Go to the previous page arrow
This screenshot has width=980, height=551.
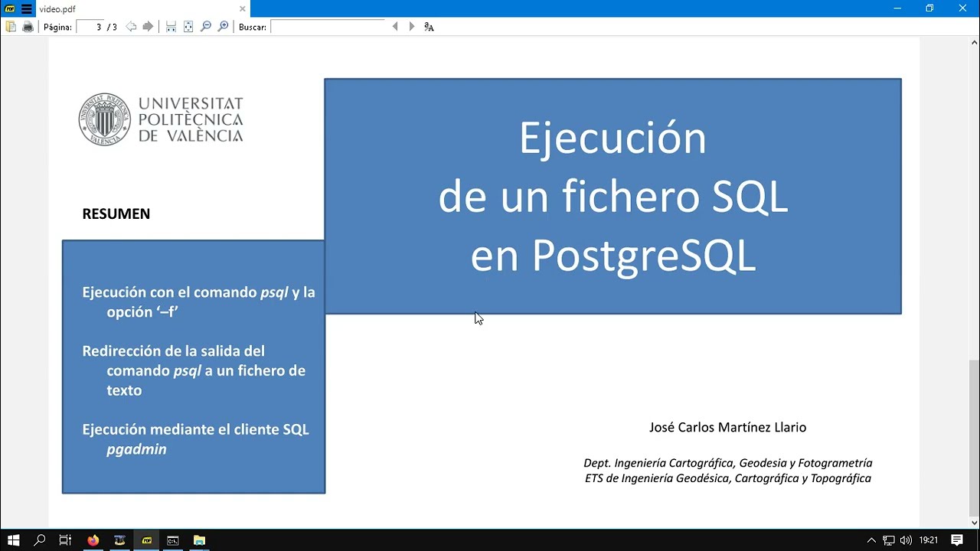click(x=131, y=27)
